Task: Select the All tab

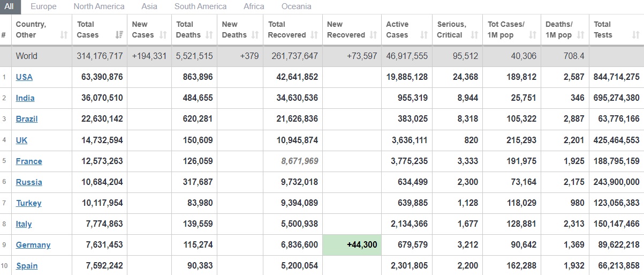Action: 11,6
